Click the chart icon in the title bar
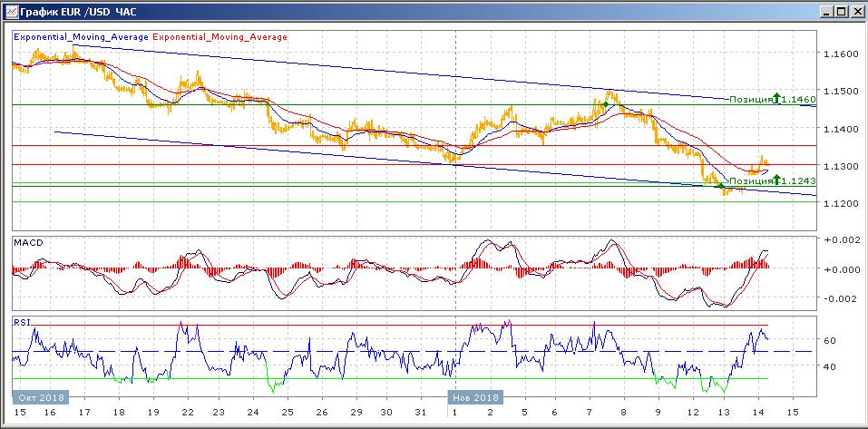The width and height of the screenshot is (868, 429). (11, 11)
